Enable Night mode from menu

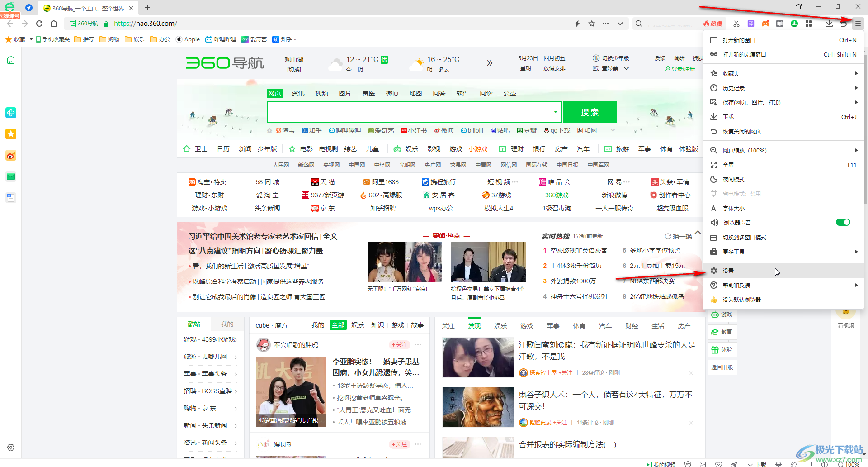point(783,179)
